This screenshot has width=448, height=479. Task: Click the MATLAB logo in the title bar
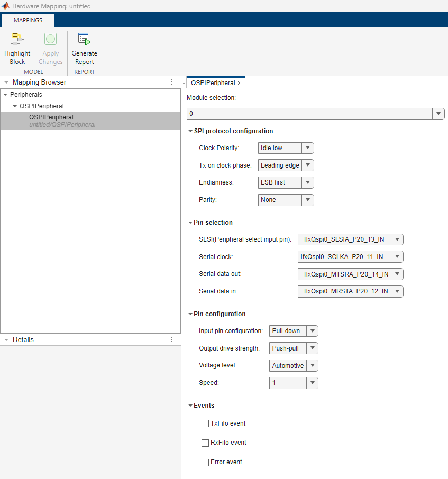point(6,6)
